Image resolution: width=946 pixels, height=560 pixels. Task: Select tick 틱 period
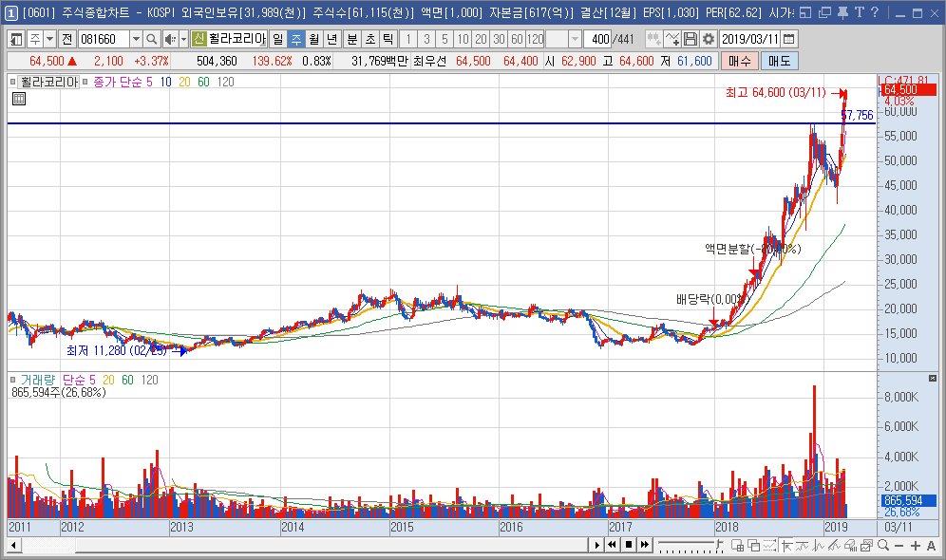pyautogui.click(x=388, y=39)
